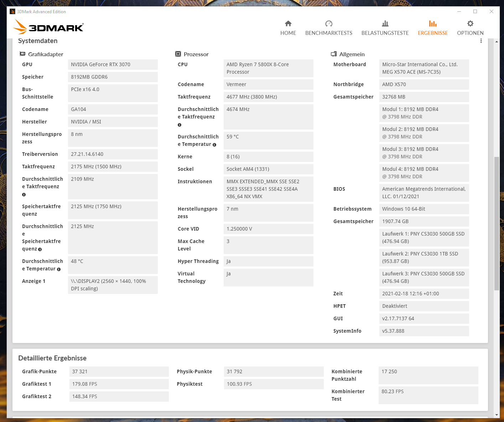Click the chip icon beside Prozessor
This screenshot has width=504, height=422.
click(x=178, y=54)
